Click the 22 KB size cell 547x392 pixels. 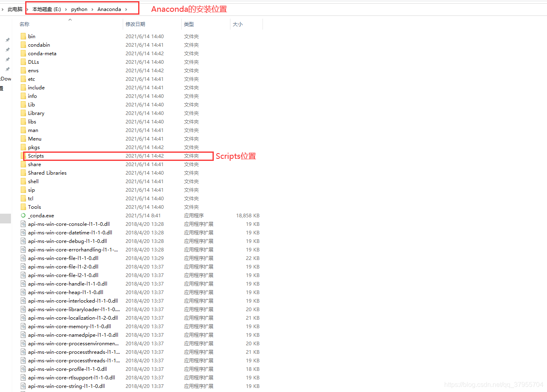(252, 258)
